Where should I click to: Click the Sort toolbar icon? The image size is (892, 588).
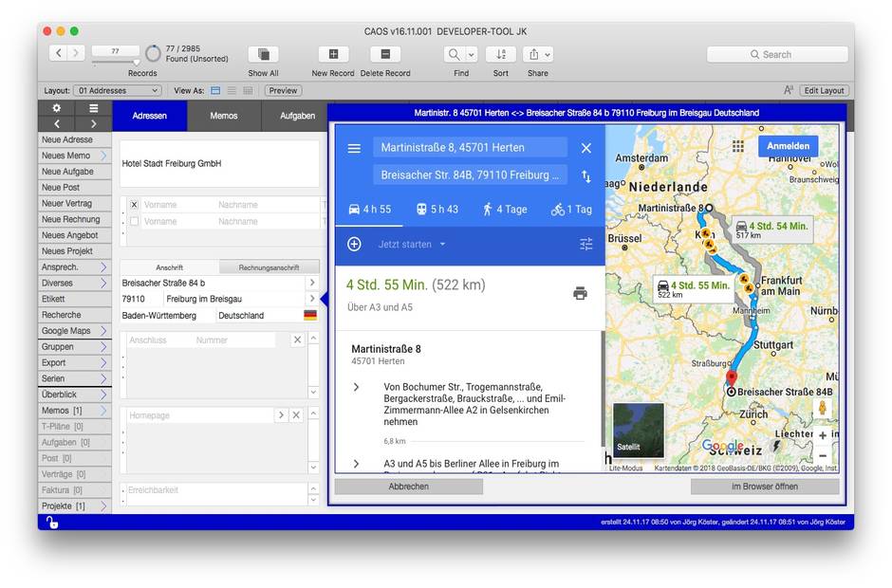coord(501,55)
